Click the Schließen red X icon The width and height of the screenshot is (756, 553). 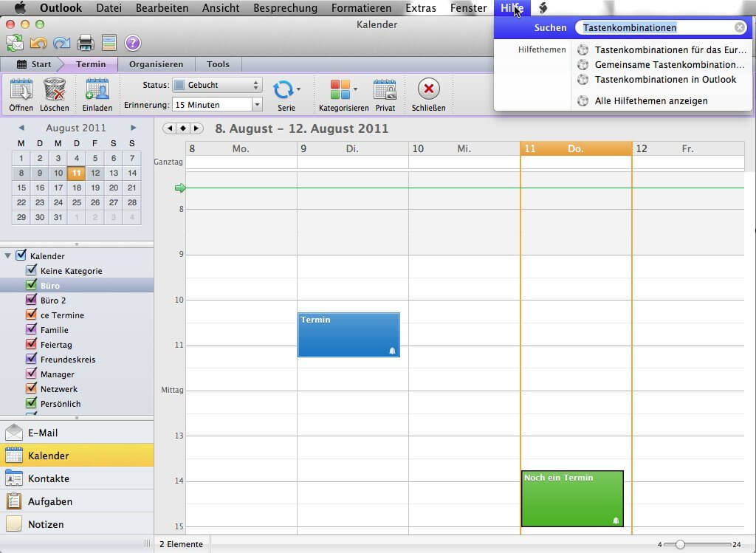click(429, 89)
